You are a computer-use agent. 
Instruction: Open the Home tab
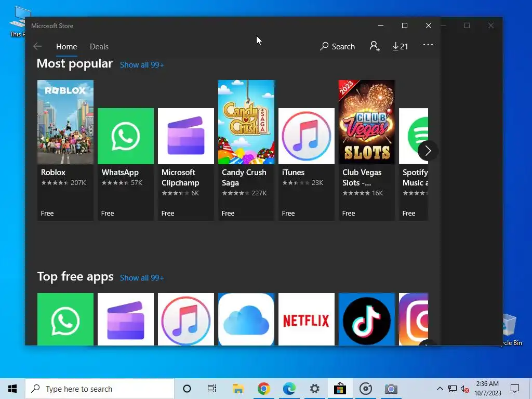click(66, 46)
